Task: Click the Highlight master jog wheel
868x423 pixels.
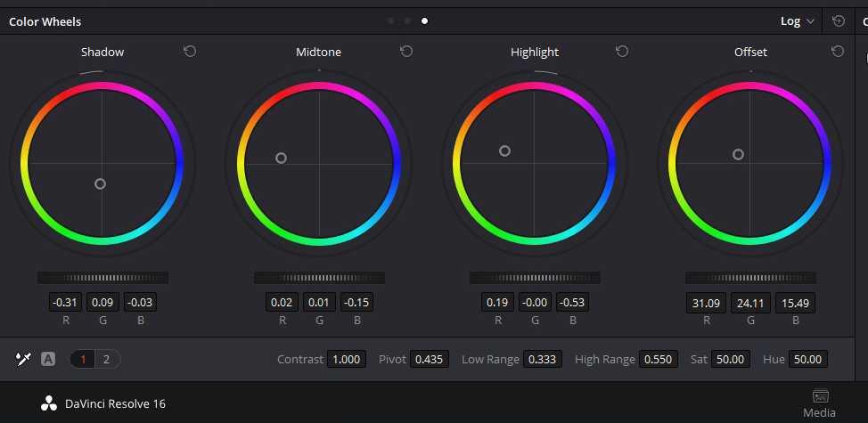Action: click(535, 278)
